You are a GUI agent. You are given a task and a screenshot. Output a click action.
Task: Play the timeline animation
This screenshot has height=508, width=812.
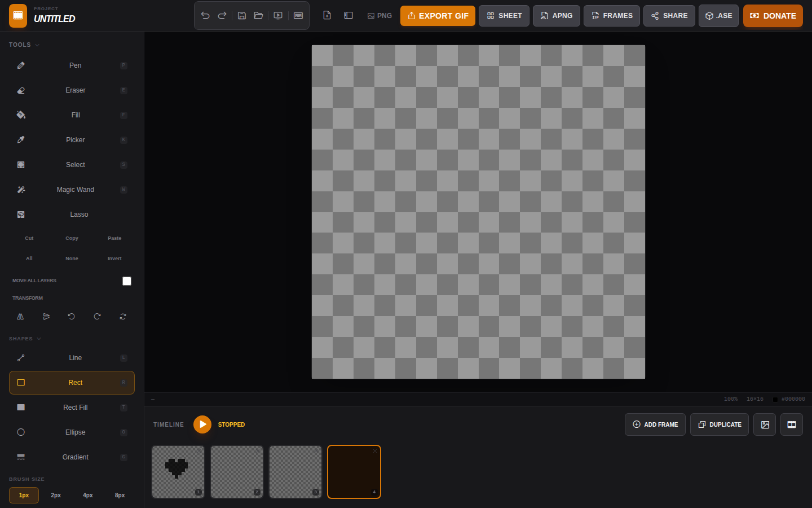pos(202,424)
